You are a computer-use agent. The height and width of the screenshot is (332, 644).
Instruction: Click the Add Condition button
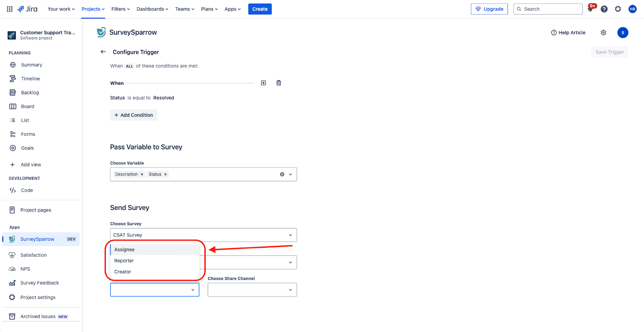coord(134,115)
